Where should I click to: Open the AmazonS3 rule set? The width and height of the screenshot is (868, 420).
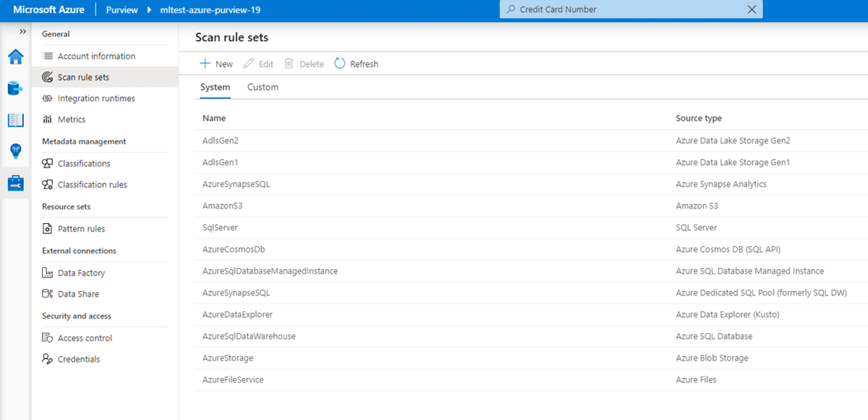[x=222, y=206]
